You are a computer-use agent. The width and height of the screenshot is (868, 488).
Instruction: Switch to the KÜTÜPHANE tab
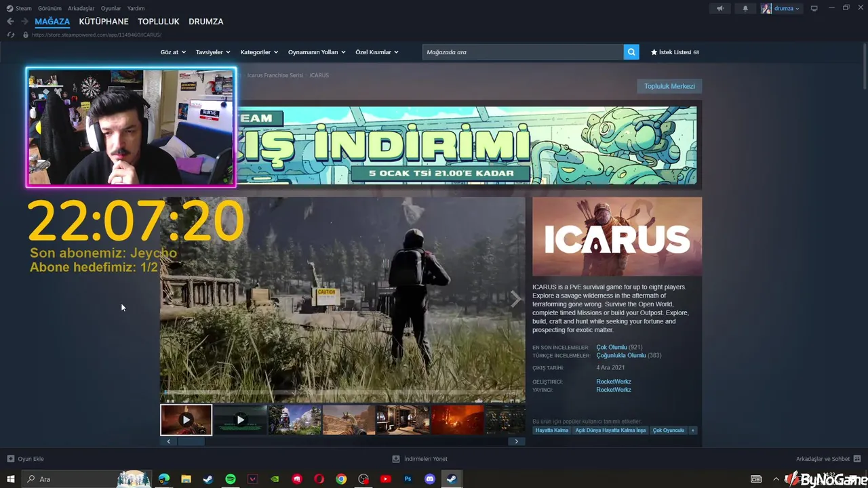(x=104, y=22)
